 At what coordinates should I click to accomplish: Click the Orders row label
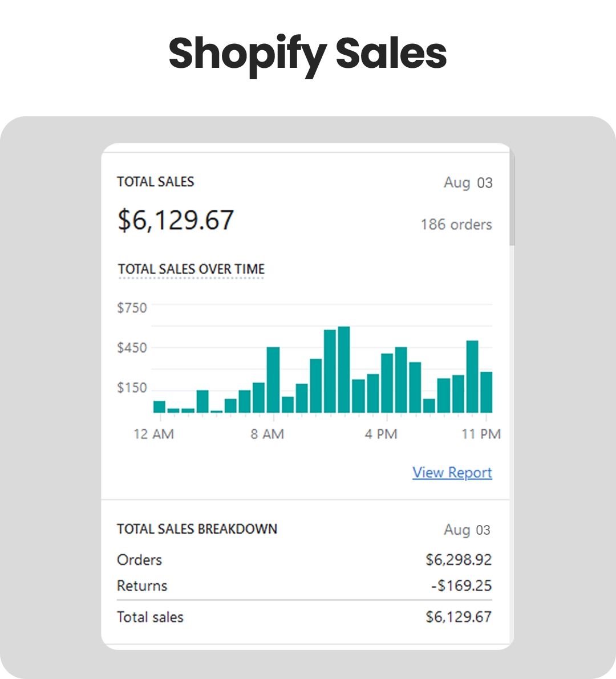(139, 560)
